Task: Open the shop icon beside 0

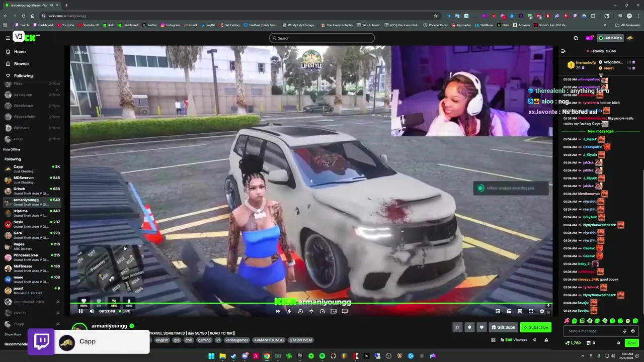Action: coord(589,343)
